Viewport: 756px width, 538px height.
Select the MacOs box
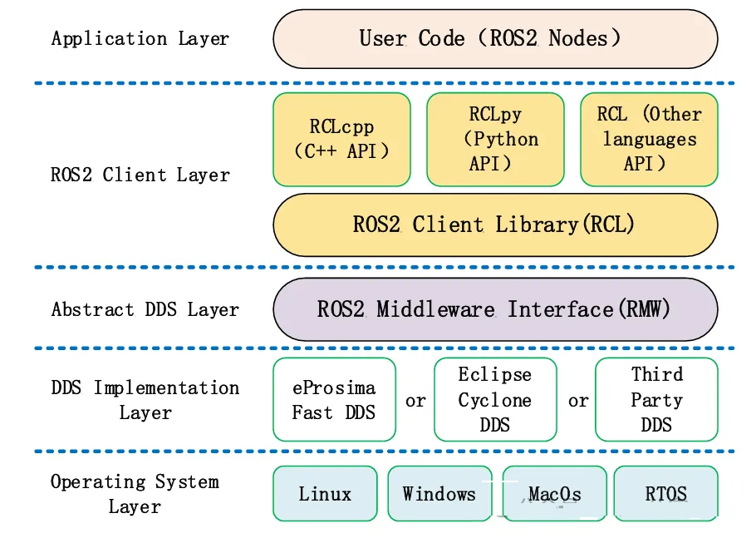(x=554, y=494)
